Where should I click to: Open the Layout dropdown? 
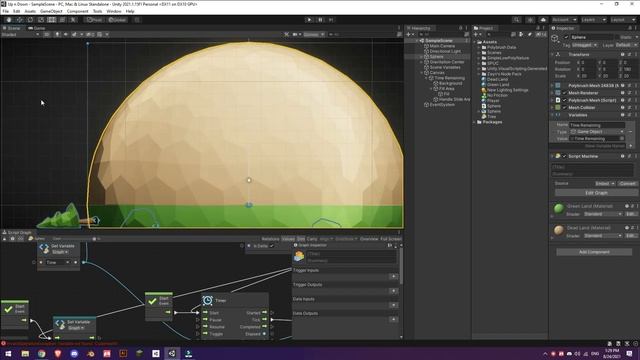[622, 20]
